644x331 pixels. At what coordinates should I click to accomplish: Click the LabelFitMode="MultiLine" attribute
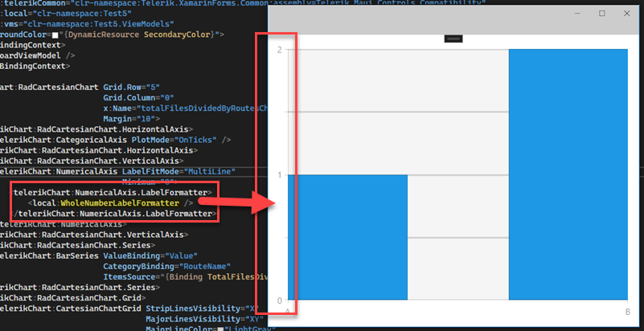click(x=178, y=171)
